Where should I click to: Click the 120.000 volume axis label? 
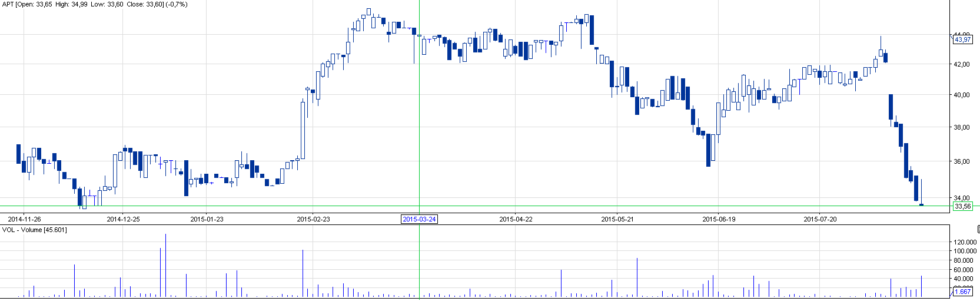(965, 242)
